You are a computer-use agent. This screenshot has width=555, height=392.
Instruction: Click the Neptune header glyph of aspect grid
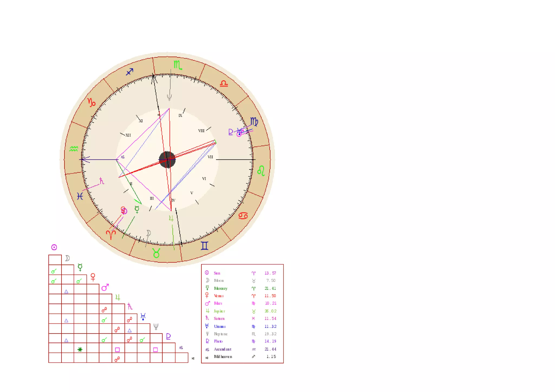[x=156, y=326]
